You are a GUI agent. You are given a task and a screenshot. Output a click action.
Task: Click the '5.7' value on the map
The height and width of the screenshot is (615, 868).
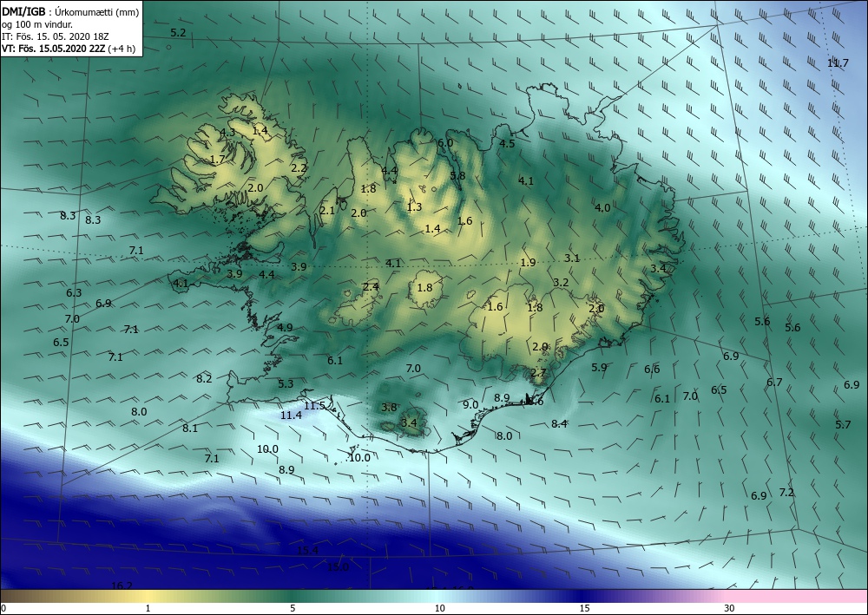point(843,425)
